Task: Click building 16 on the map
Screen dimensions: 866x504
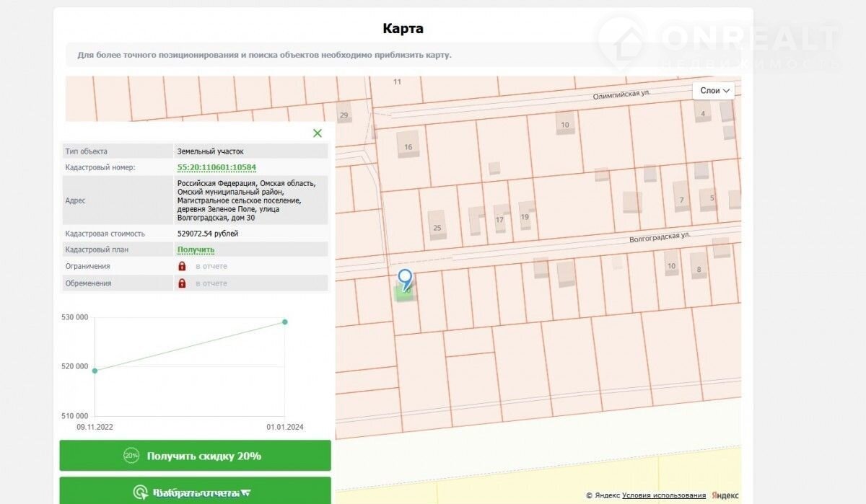Action: [x=408, y=146]
